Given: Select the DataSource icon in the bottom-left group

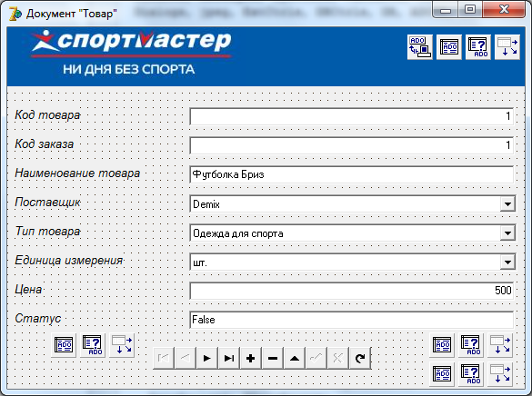Looking at the screenshot, I should click(122, 345).
